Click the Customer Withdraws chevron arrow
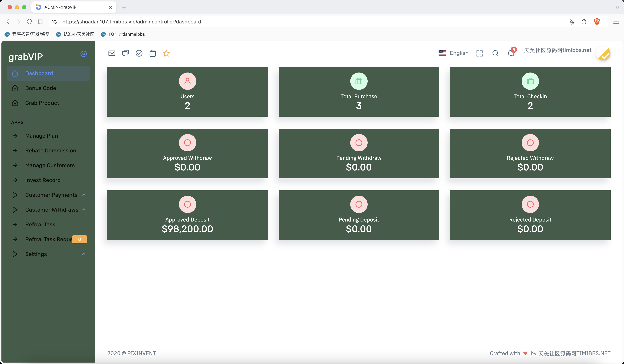Screen dimensions: 624x364 [x=84, y=210]
